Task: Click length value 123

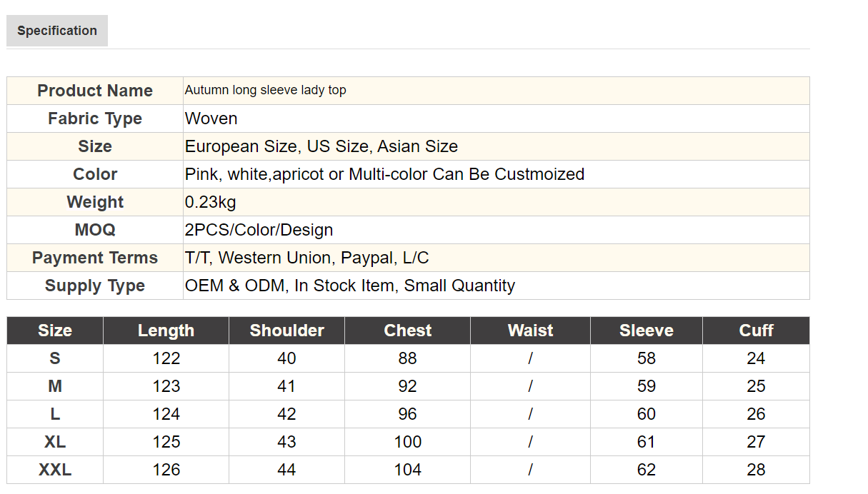Action: tap(166, 386)
